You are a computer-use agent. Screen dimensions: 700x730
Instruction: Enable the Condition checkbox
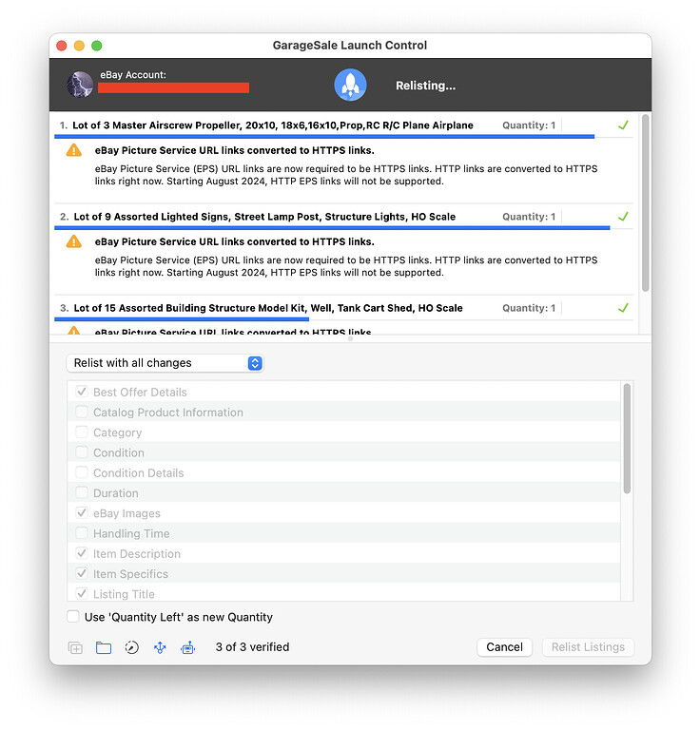point(82,451)
